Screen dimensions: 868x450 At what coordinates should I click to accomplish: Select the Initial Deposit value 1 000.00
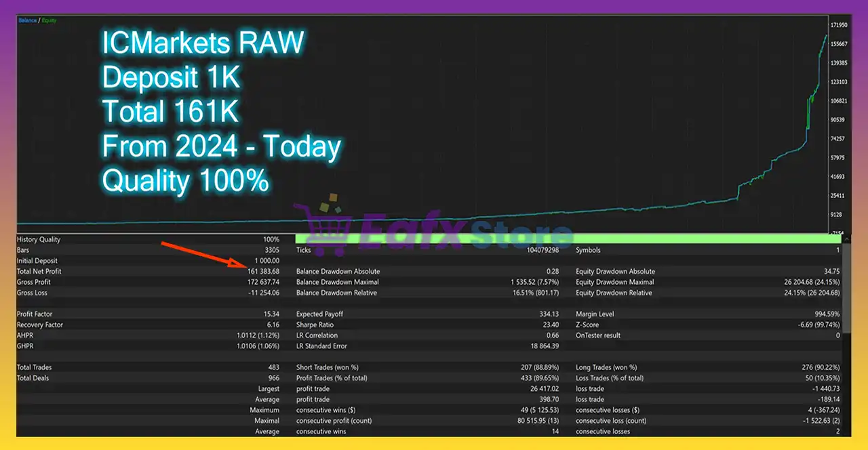click(x=267, y=261)
